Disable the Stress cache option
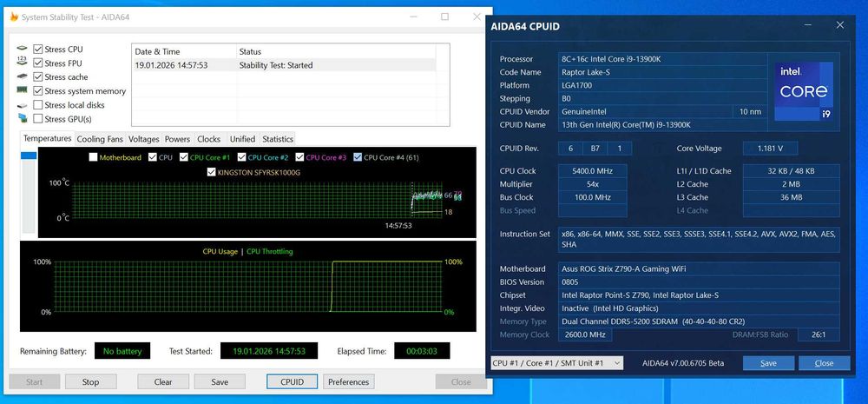Image resolution: width=868 pixels, height=404 pixels. [37, 77]
